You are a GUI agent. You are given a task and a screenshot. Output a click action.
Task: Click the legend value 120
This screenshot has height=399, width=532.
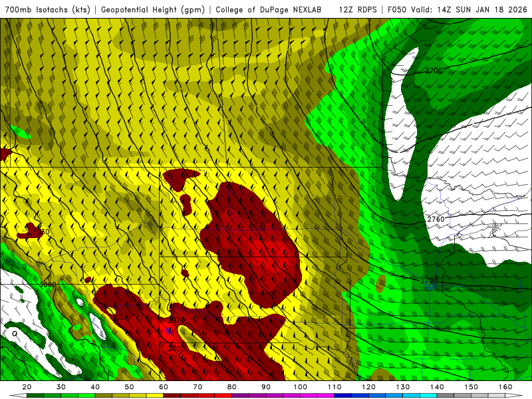click(368, 387)
